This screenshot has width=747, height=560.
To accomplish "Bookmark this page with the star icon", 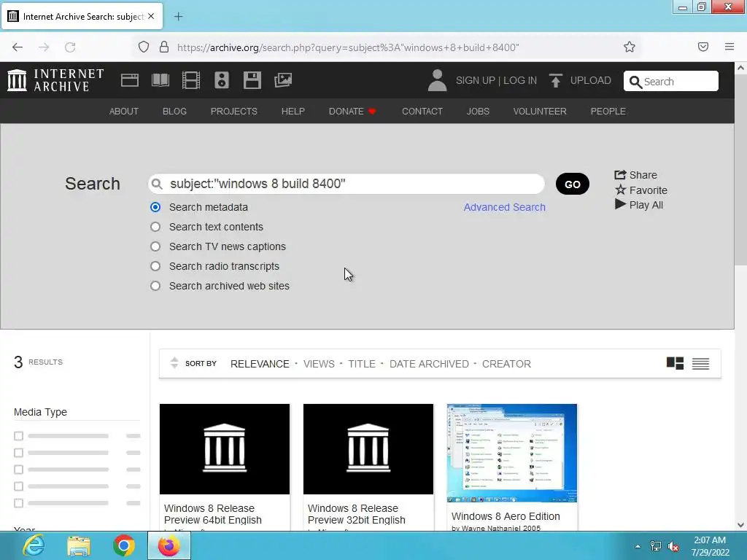I will (630, 47).
